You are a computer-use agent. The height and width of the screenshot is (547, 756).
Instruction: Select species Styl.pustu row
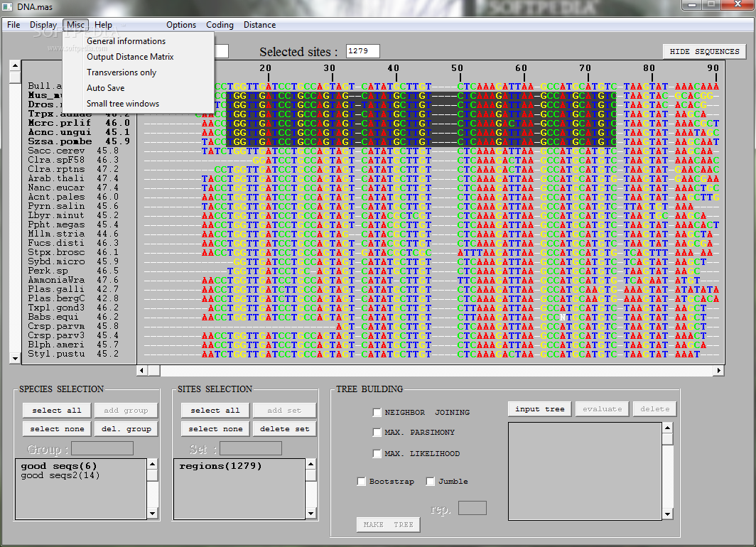[73, 354]
